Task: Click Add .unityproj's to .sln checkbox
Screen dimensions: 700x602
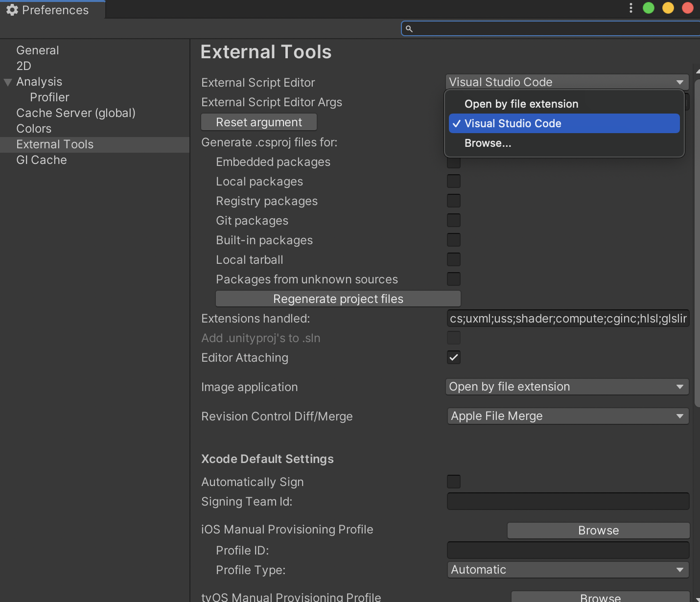Action: pyautogui.click(x=454, y=338)
